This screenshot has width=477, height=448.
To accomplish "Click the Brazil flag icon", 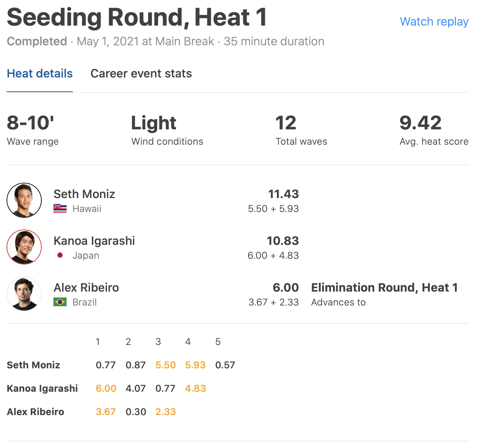I will [60, 302].
